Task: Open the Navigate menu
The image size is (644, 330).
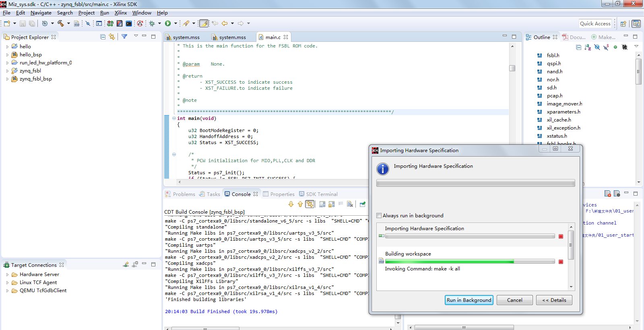Action: 41,13
